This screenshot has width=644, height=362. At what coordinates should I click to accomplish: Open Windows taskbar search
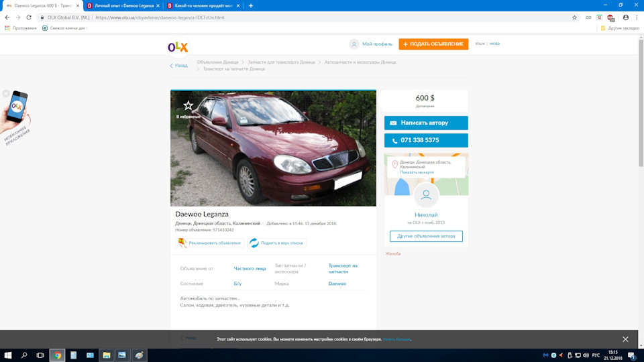[24, 355]
